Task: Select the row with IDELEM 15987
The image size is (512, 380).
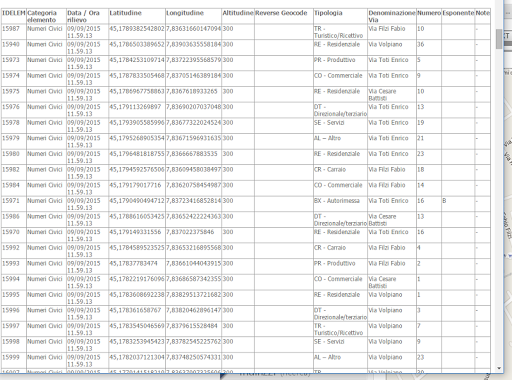Action: coord(246,32)
